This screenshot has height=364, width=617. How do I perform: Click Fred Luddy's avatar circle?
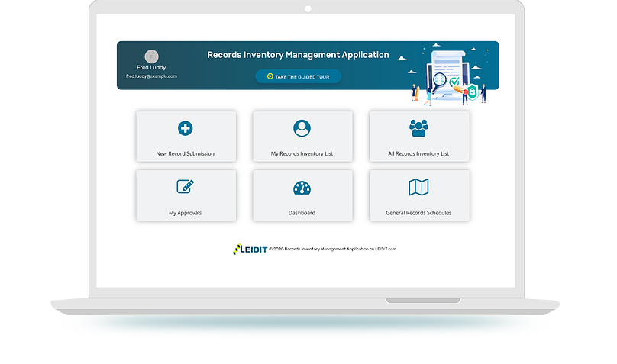point(151,56)
